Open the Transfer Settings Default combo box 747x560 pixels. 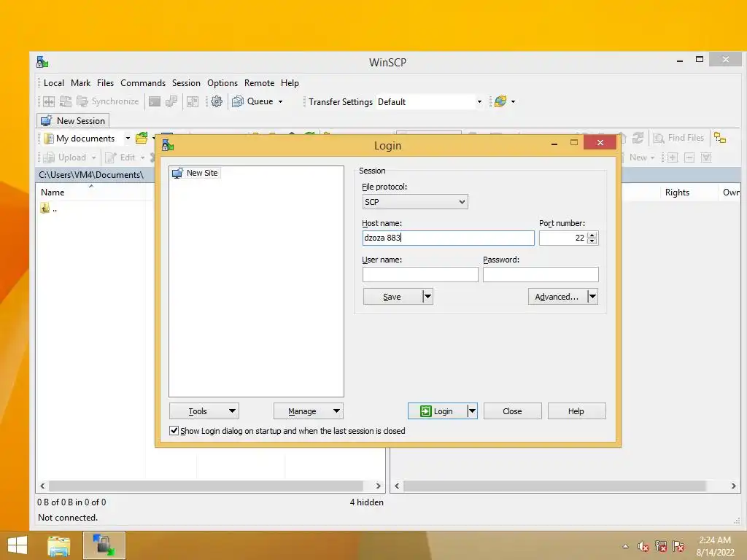tap(430, 102)
